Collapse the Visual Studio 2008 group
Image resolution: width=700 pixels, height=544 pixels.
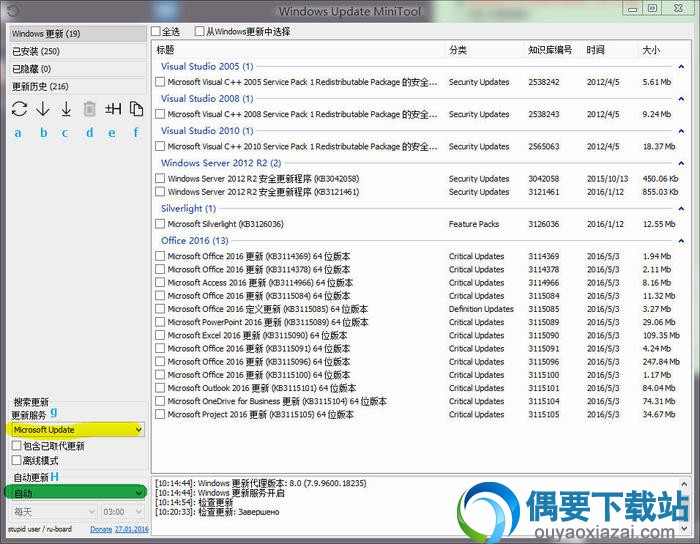[x=681, y=99]
